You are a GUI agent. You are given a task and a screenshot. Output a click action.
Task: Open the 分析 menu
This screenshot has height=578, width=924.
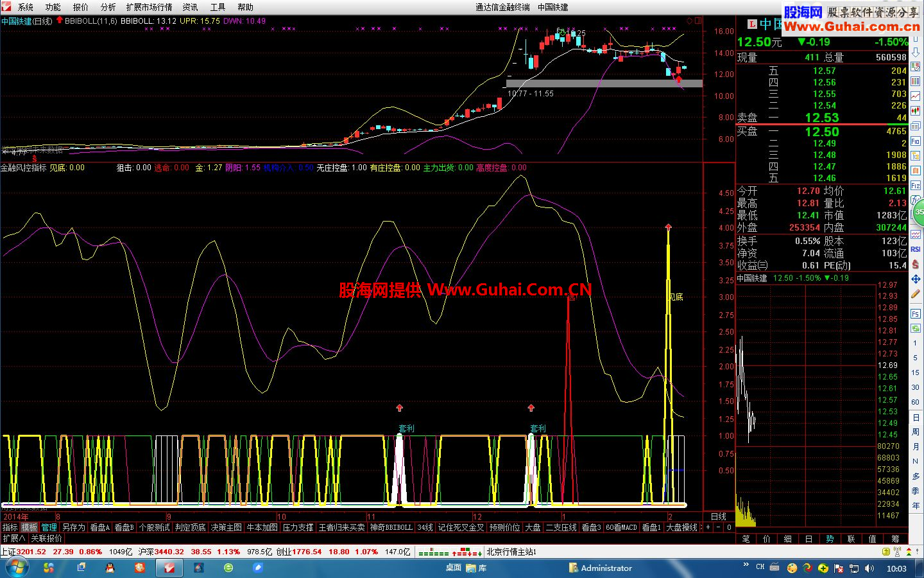pos(108,7)
